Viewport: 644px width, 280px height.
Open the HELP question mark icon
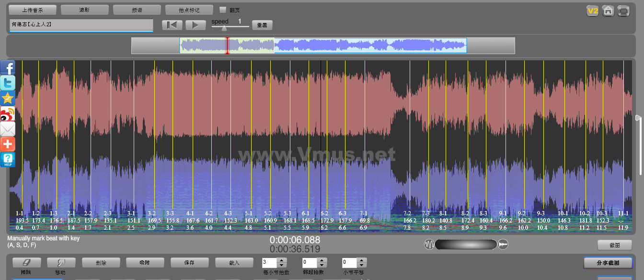[x=8, y=159]
